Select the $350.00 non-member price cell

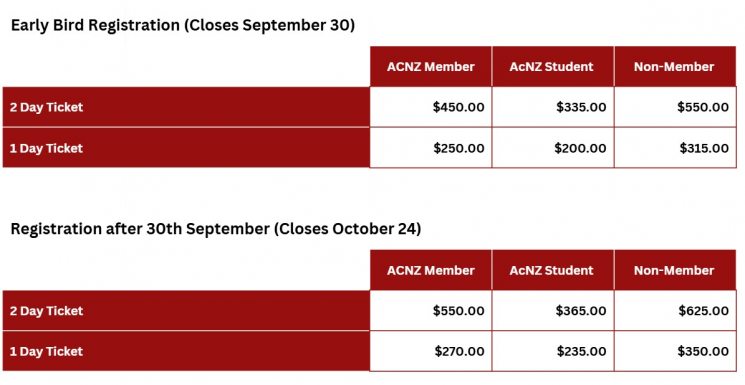(x=675, y=351)
